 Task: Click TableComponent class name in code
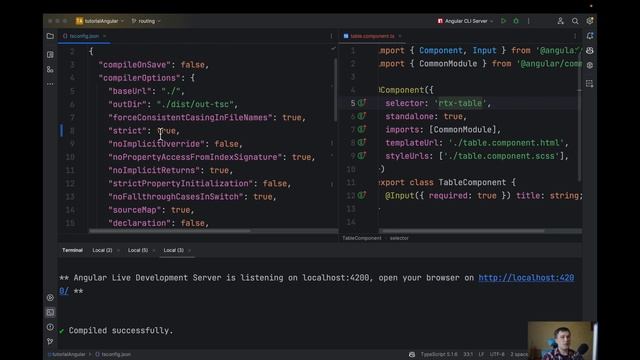pyautogui.click(x=472, y=182)
